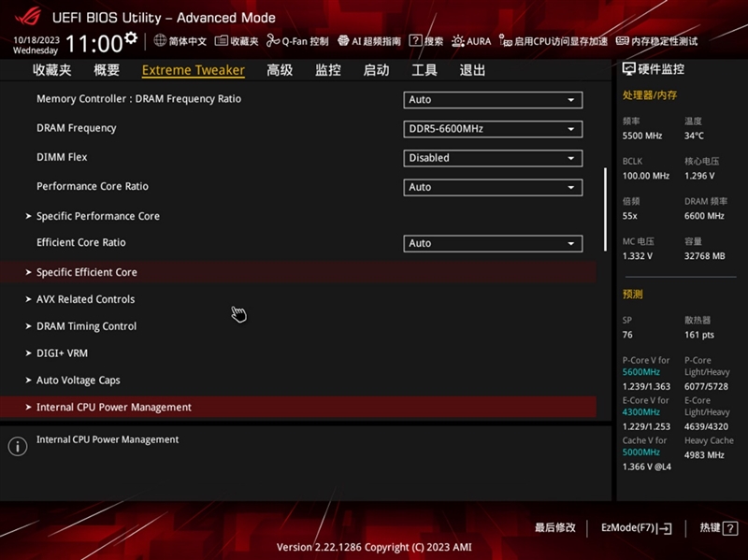Open Q-Fan 控制 fan icon
748x560 pixels.
coord(273,41)
